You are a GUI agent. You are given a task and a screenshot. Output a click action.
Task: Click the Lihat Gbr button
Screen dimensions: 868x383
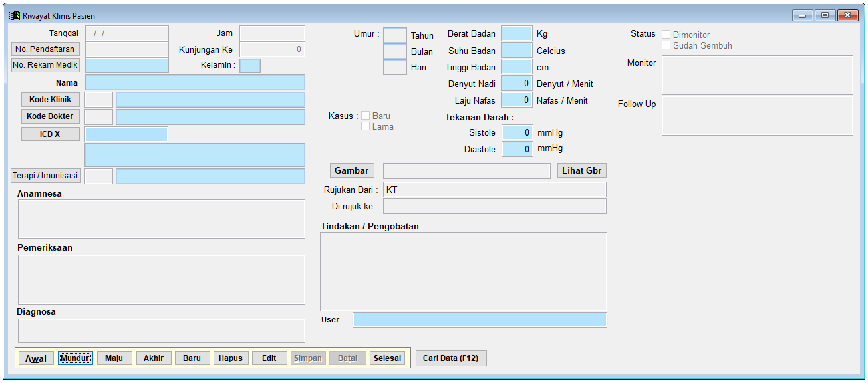point(582,171)
